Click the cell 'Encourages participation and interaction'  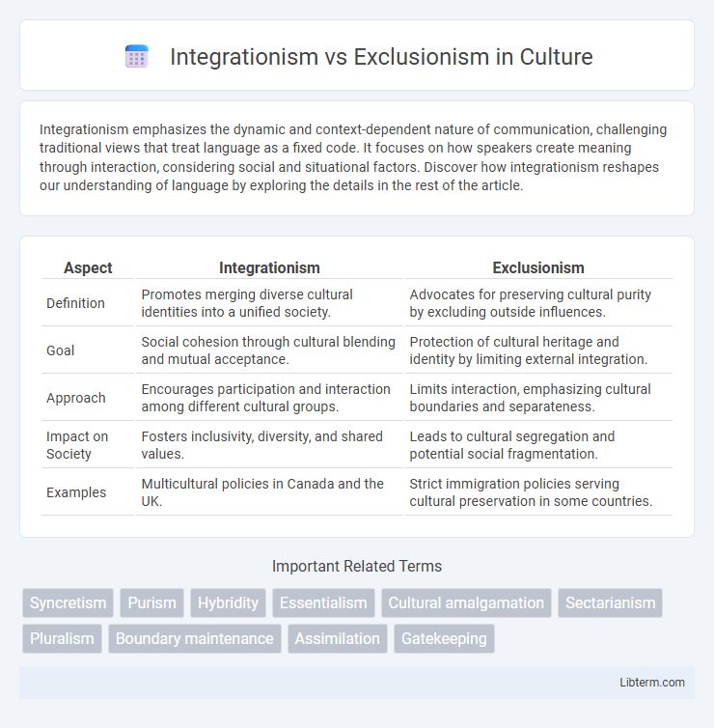pos(269,398)
